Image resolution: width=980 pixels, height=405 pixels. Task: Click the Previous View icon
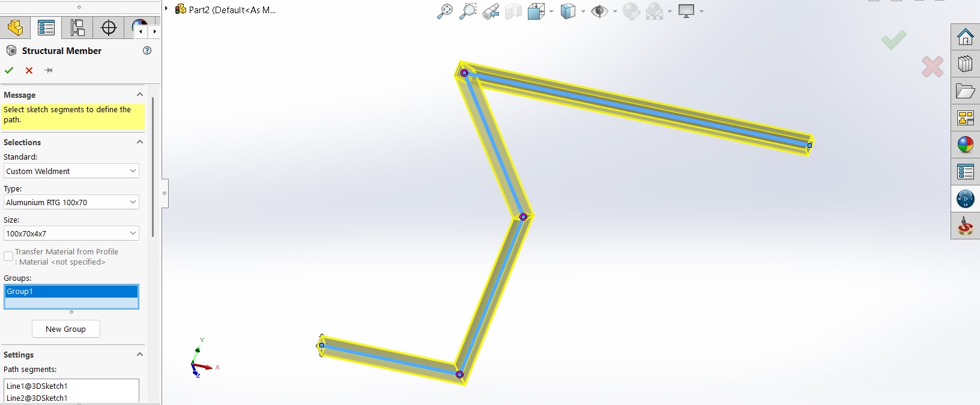coord(490,11)
